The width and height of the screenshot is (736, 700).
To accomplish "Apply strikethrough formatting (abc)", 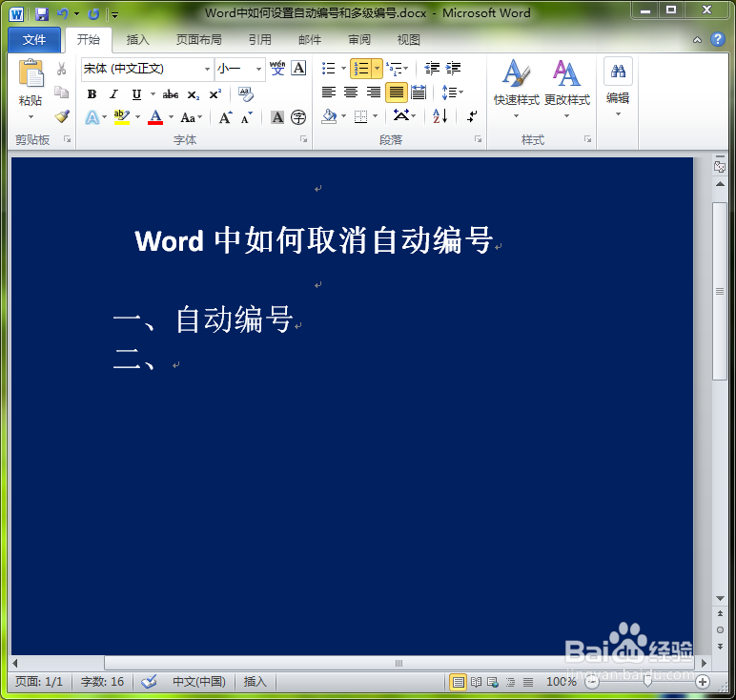I will pyautogui.click(x=170, y=94).
